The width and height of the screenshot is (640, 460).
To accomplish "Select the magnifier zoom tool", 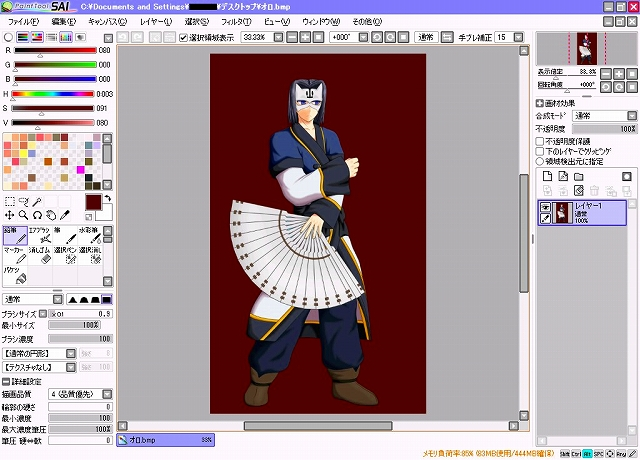I will coord(23,214).
